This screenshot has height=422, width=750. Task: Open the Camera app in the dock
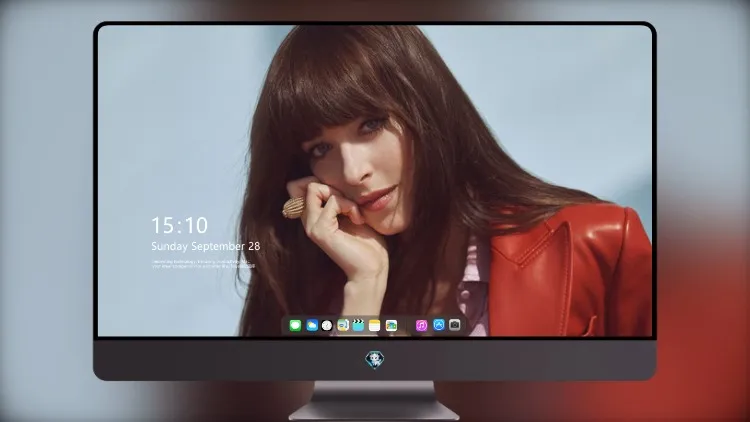click(x=455, y=325)
